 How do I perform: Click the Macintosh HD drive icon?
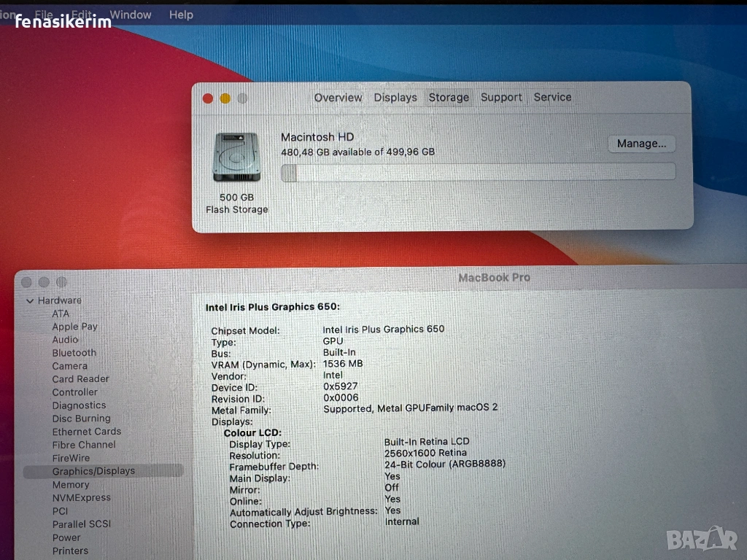pos(236,157)
